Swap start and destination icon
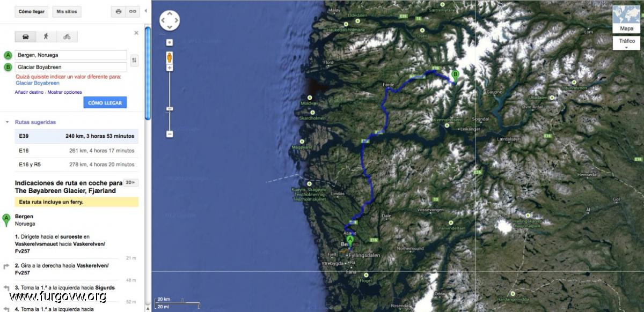 pos(134,61)
